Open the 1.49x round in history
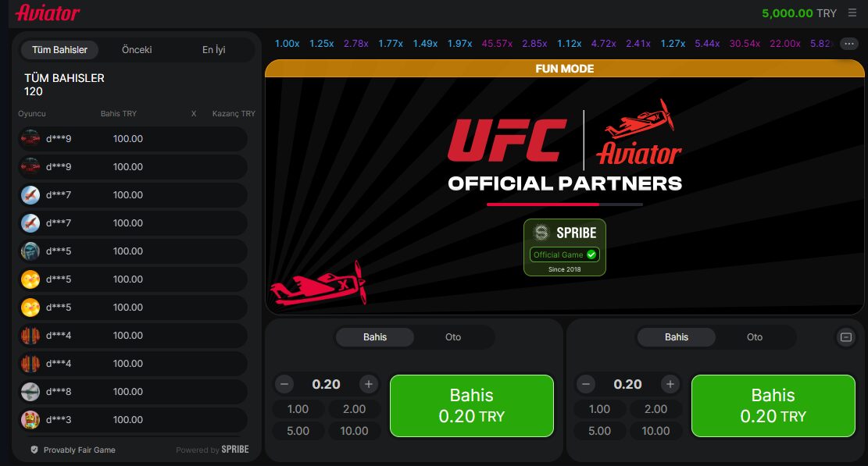 click(425, 44)
